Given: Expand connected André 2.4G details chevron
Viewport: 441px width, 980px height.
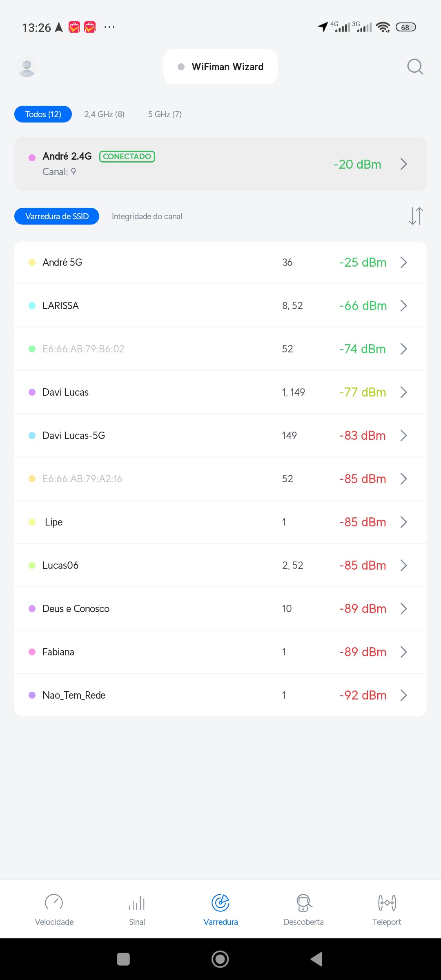Looking at the screenshot, I should pos(403,164).
